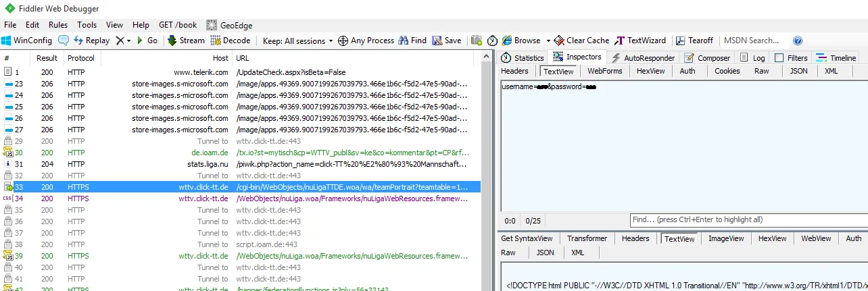
Task: Open the Rules menu
Action: click(x=58, y=25)
